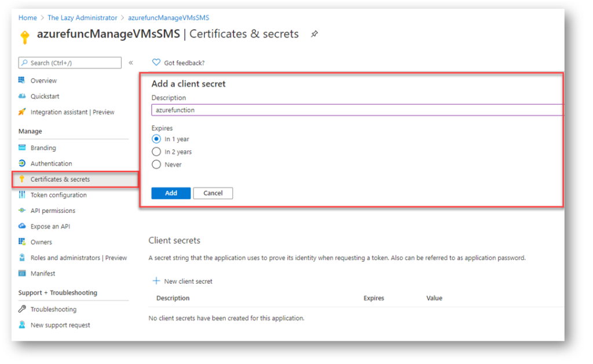The height and width of the screenshot is (364, 593).
Task: Click the Authentication icon
Action: point(22,163)
